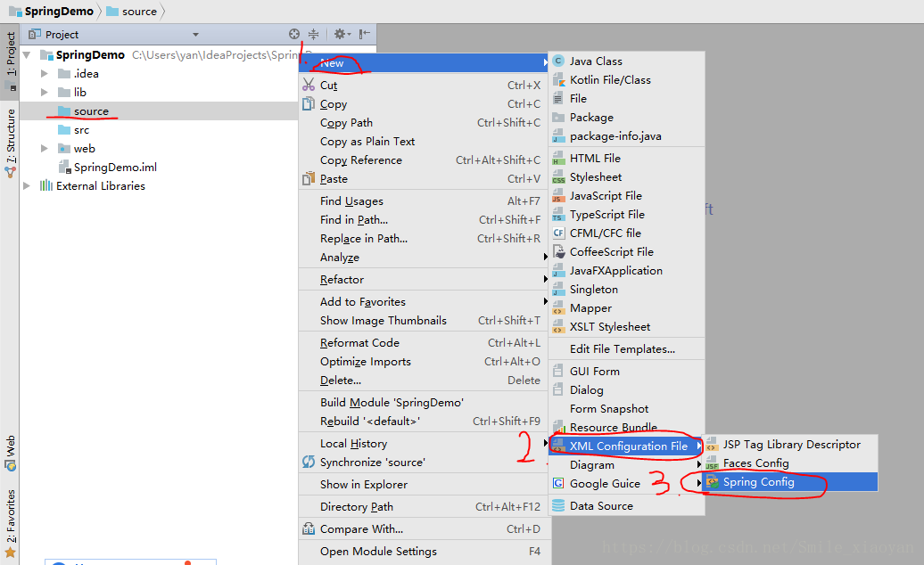The width and height of the screenshot is (924, 565).
Task: Click the Kotlin File/Class icon
Action: pos(558,79)
